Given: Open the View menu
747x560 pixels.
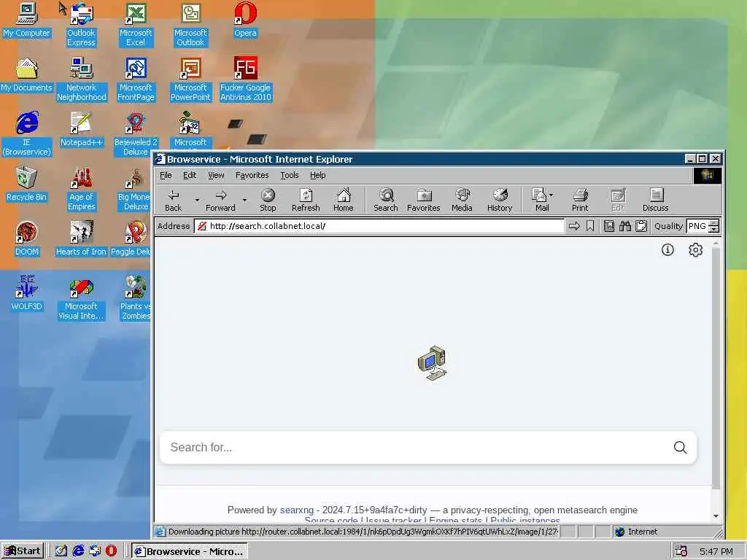Looking at the screenshot, I should coord(216,175).
